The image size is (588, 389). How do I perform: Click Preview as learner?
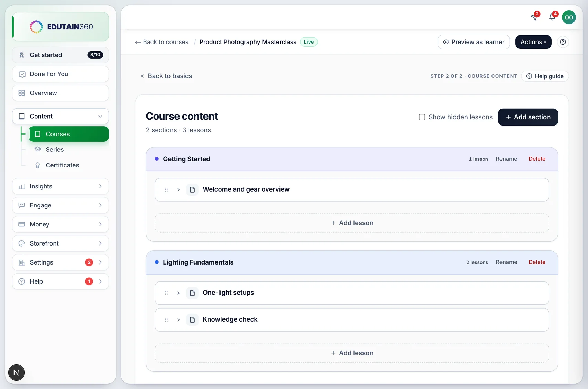pos(474,42)
